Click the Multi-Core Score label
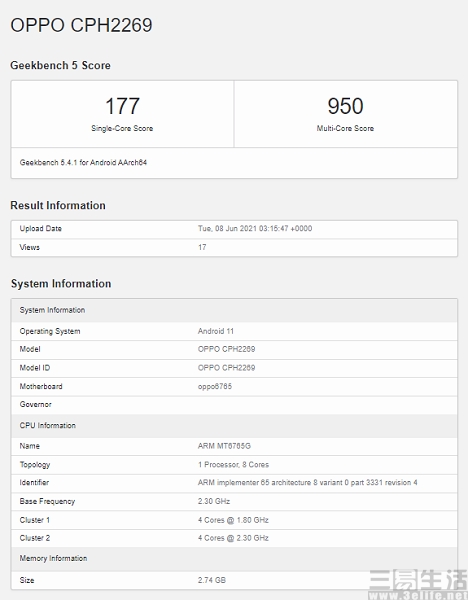 click(x=345, y=129)
